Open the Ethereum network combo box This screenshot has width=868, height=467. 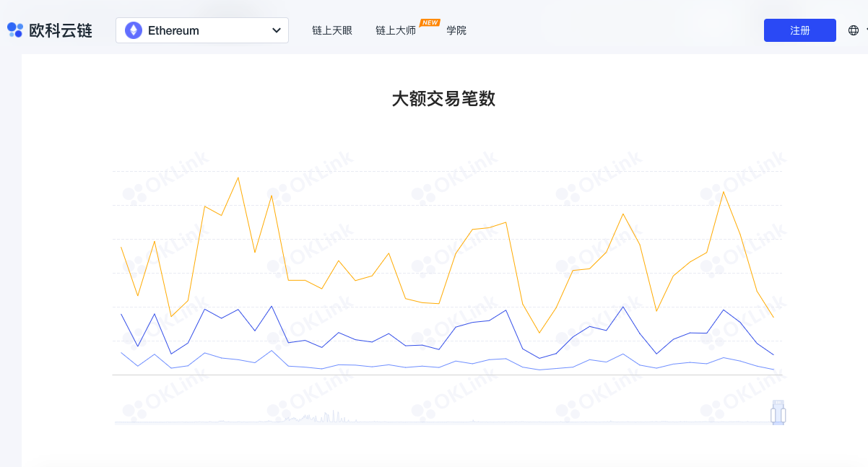tap(202, 30)
